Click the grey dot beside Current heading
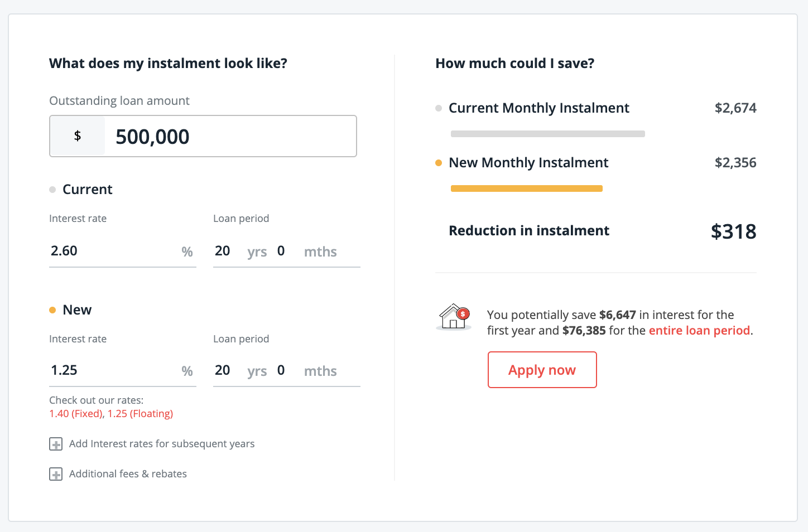The width and height of the screenshot is (808, 532). [52, 190]
